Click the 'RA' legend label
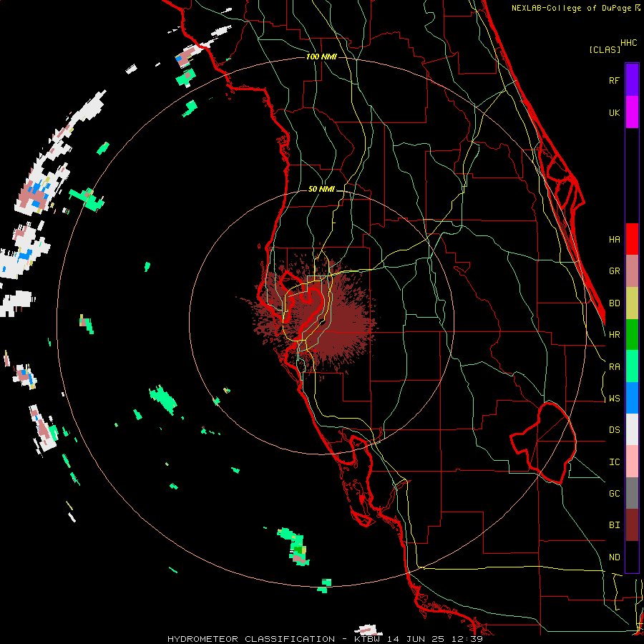The image size is (644, 644). (x=614, y=366)
